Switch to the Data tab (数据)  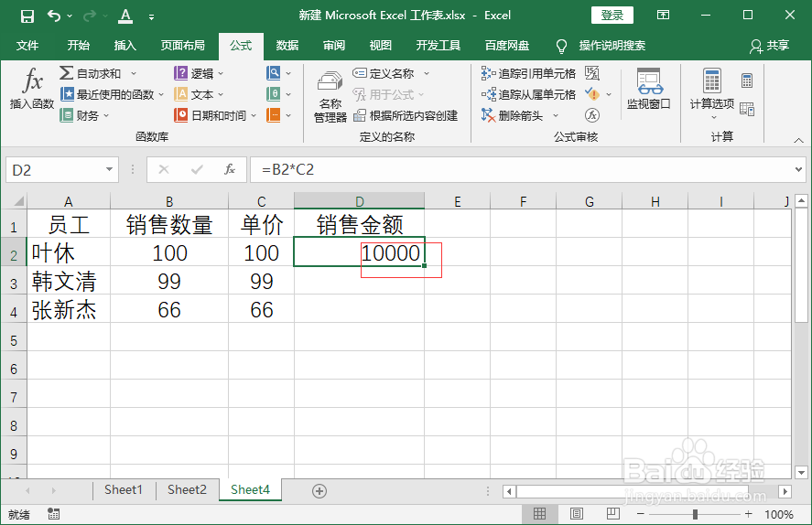click(287, 46)
